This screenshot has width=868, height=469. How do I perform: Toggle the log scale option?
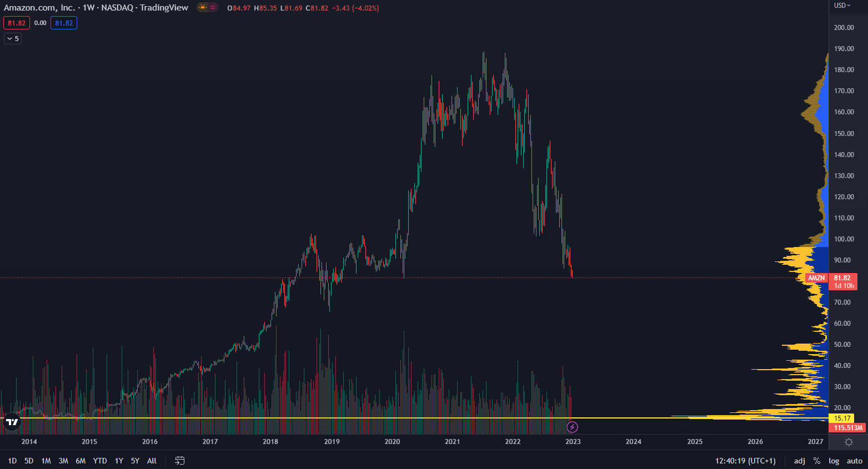[834, 461]
